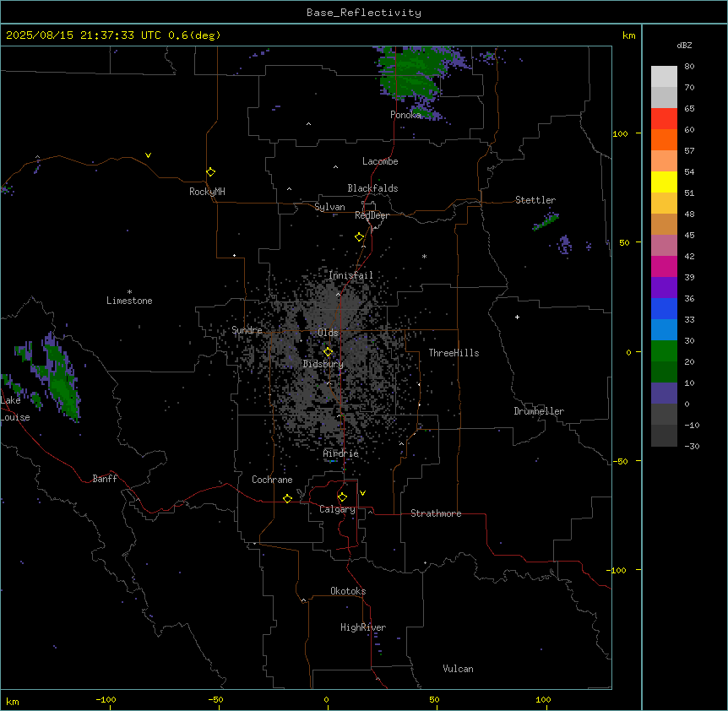Screen dimensions: 728x711
Task: Click the Banff label
Action: (x=105, y=479)
